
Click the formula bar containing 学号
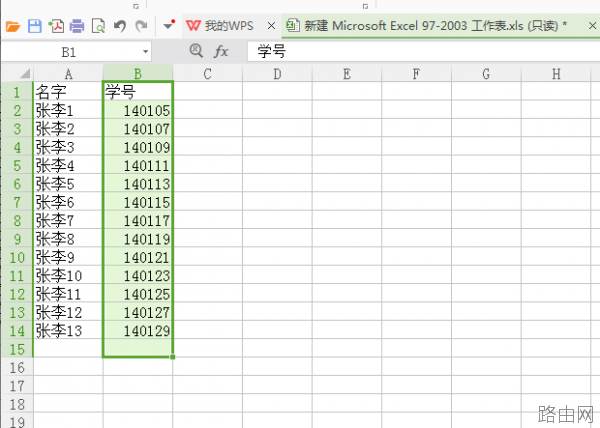tap(424, 51)
